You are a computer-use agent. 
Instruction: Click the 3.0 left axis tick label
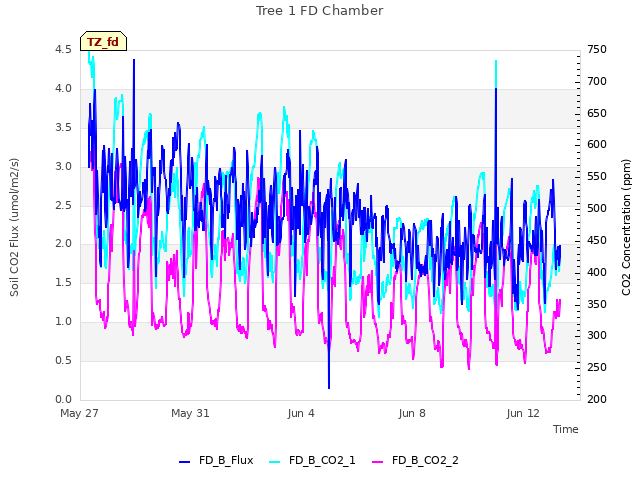pos(63,167)
